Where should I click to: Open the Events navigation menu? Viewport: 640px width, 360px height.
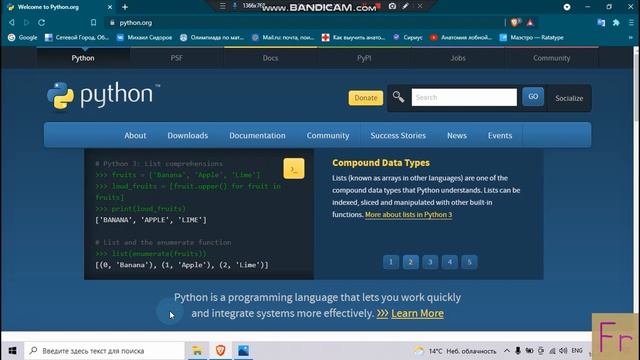[500, 135]
